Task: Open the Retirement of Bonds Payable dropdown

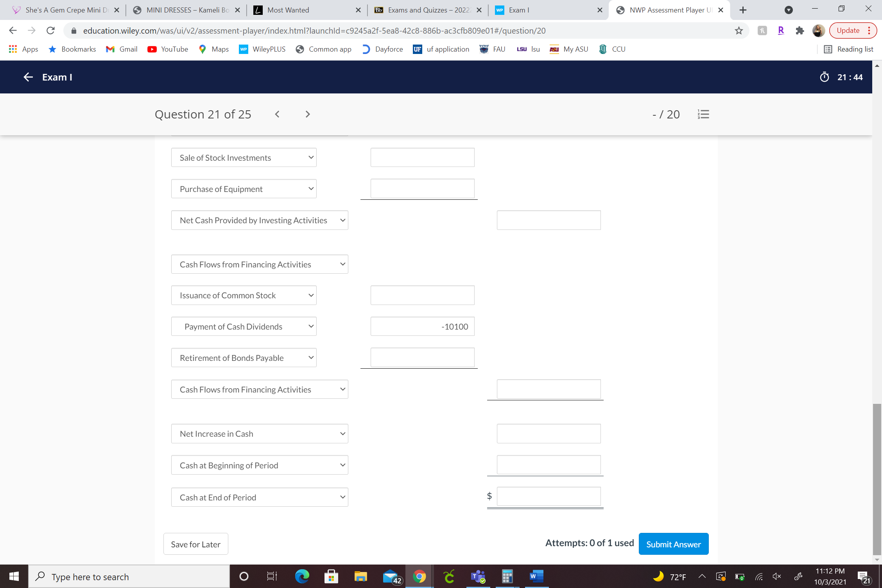Action: pyautogui.click(x=244, y=358)
